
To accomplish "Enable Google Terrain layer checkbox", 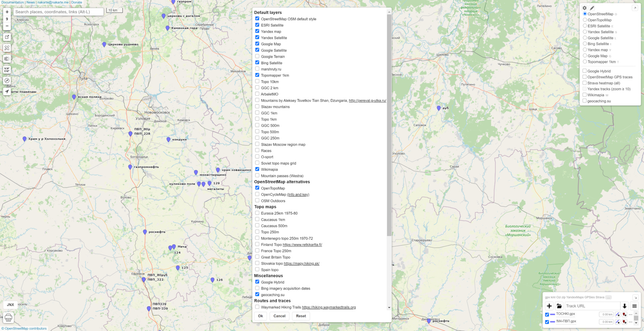I will [x=257, y=56].
